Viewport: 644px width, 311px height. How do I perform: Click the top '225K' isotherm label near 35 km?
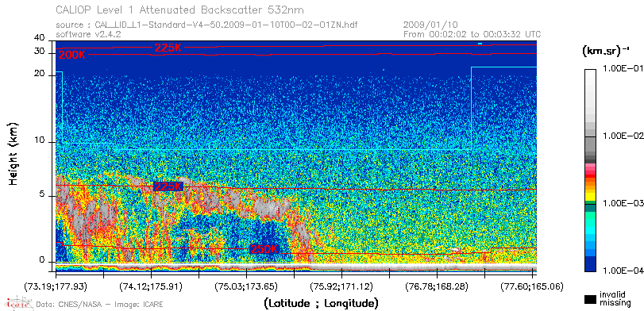click(x=168, y=48)
